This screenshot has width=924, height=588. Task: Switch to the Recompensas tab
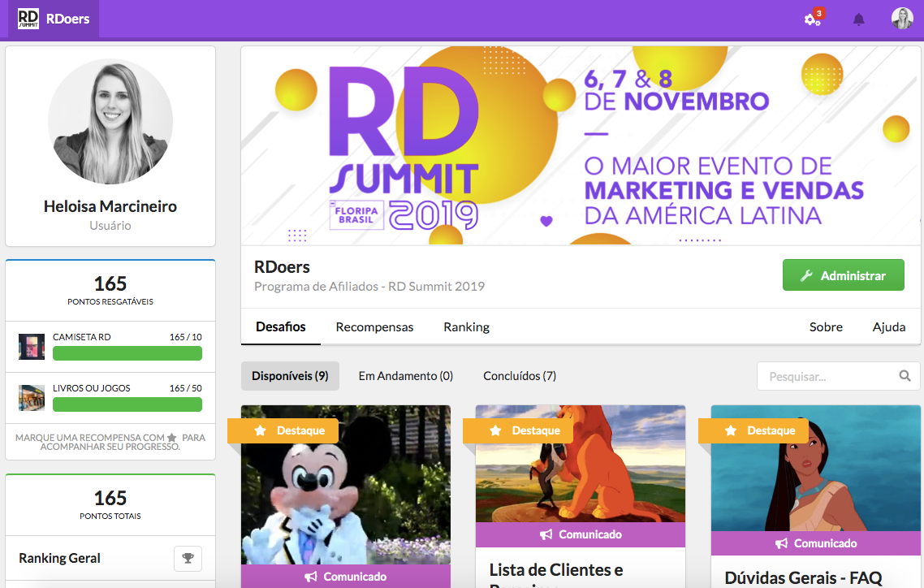375,327
